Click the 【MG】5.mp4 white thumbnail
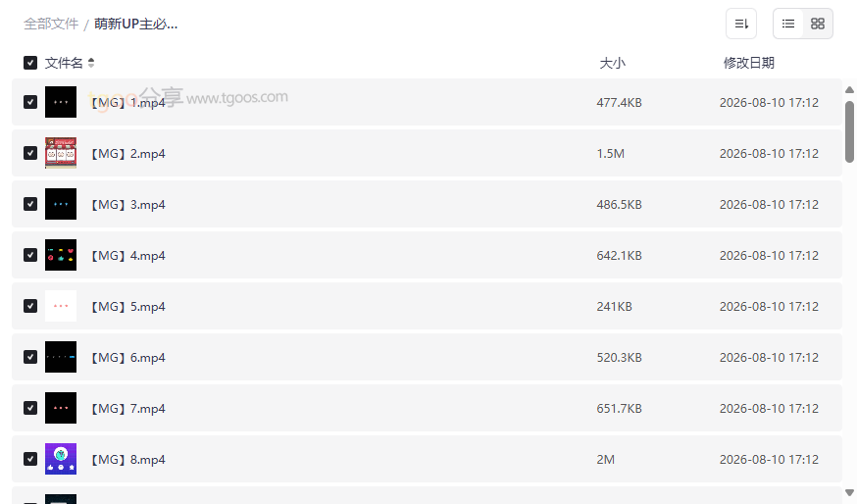857x504 pixels. click(61, 306)
